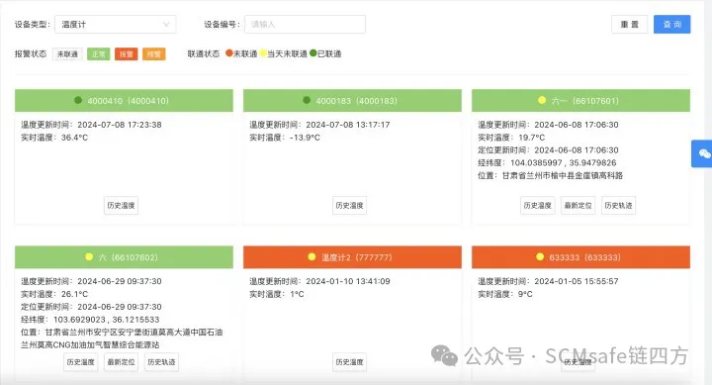712x385 pixels.
Task: Click the 实时温度 9°C reading
Action: [505, 294]
